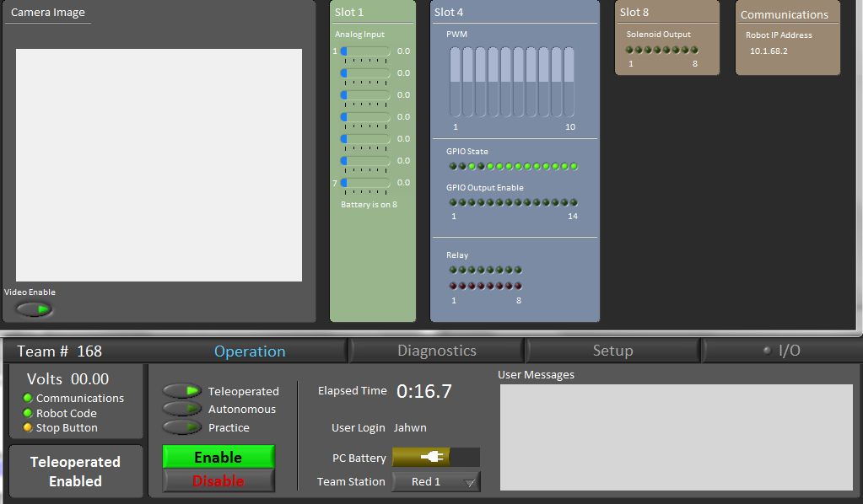Select Autonomous mode switch
This screenshot has width=863, height=504.
pos(182,409)
